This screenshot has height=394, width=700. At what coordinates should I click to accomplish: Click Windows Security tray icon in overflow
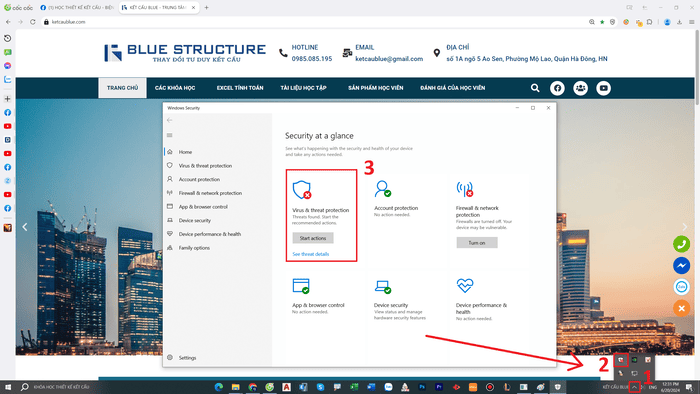(621, 360)
